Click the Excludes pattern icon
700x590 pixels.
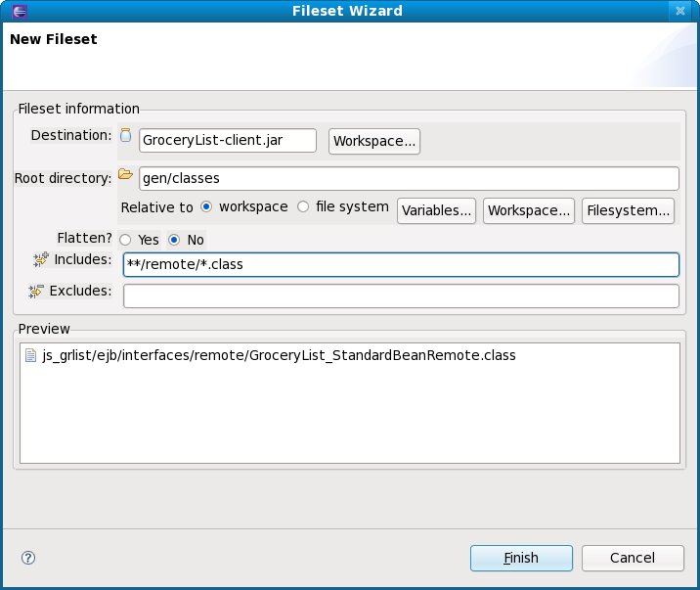(x=37, y=291)
